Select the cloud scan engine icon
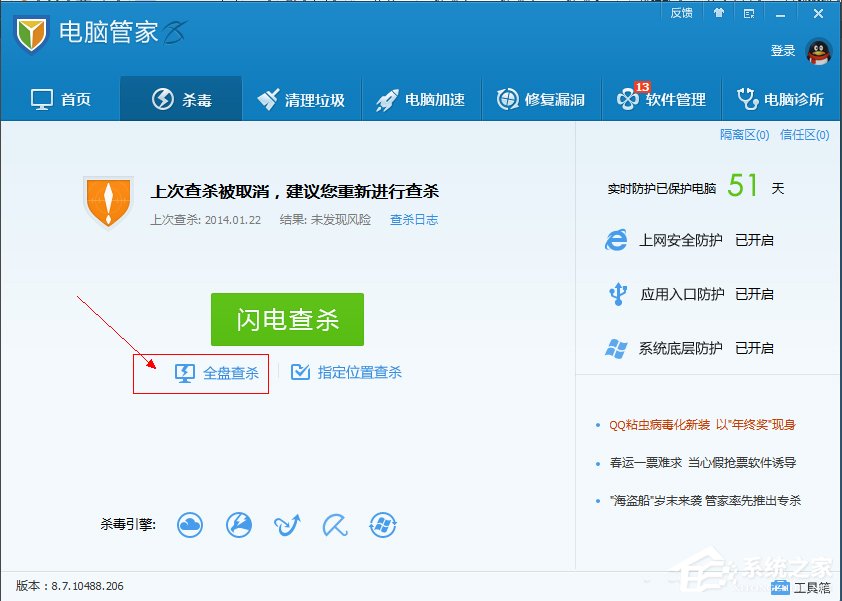This screenshot has width=842, height=601. pyautogui.click(x=190, y=524)
